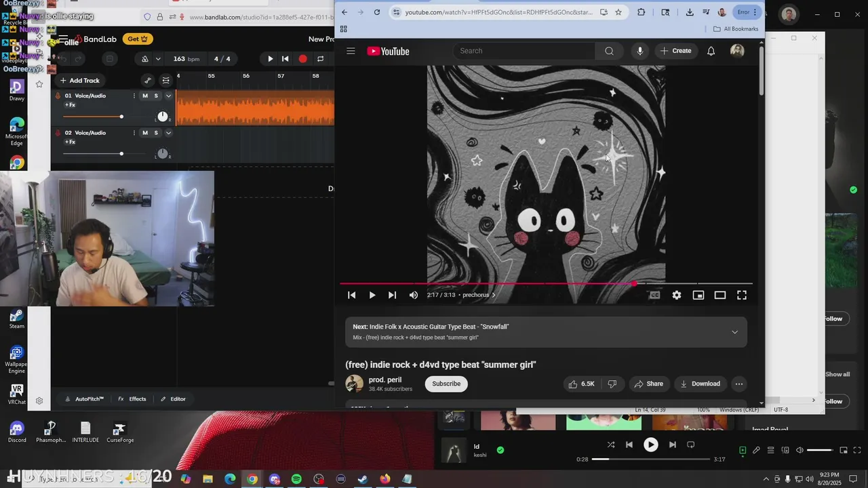Click the YouTube logo home link

[388, 51]
